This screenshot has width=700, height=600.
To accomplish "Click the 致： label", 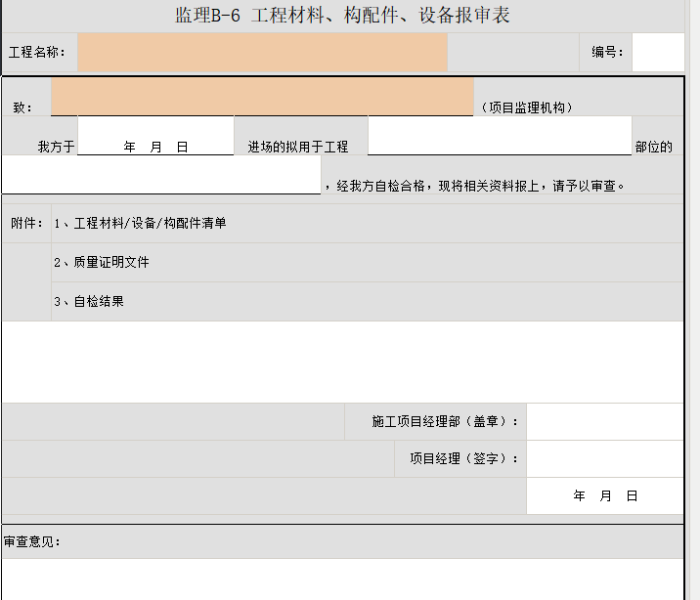I will click(22, 107).
